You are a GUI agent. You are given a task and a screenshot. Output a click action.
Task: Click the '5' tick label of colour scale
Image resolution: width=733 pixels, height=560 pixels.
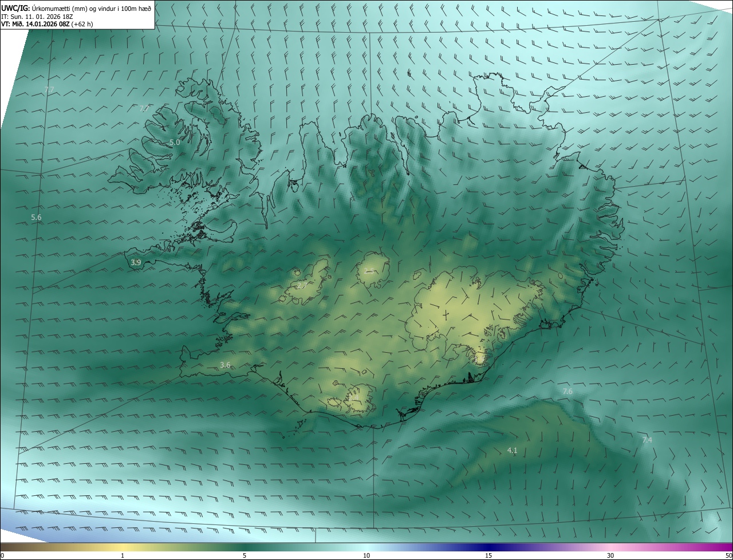click(245, 555)
